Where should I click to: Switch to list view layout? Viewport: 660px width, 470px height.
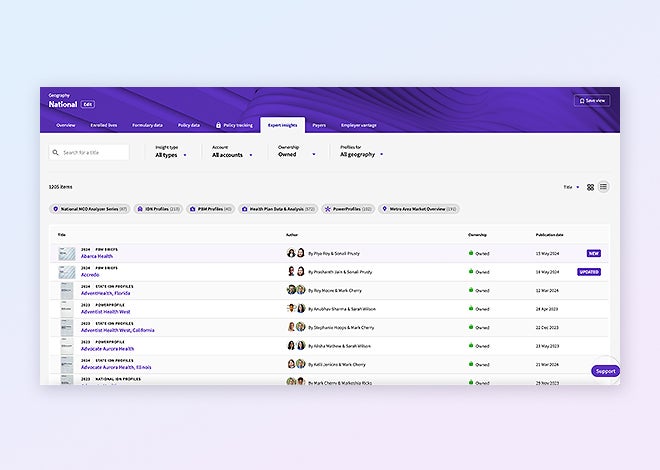pyautogui.click(x=604, y=187)
